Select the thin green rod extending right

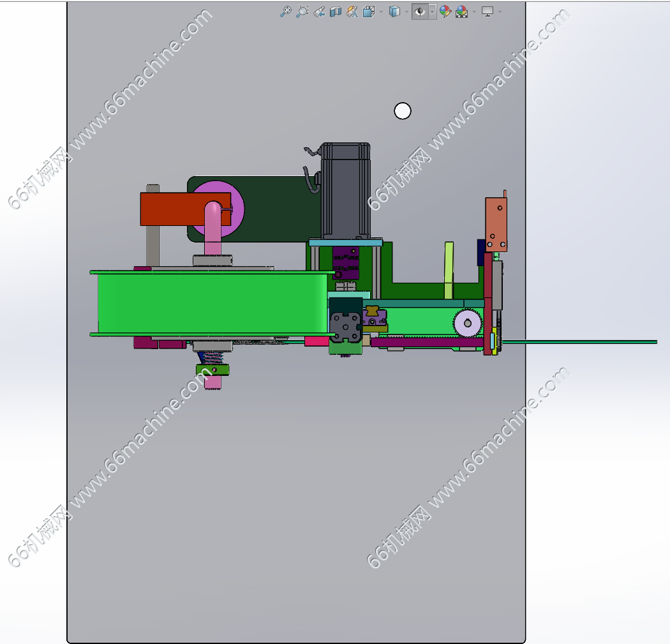[579, 342]
